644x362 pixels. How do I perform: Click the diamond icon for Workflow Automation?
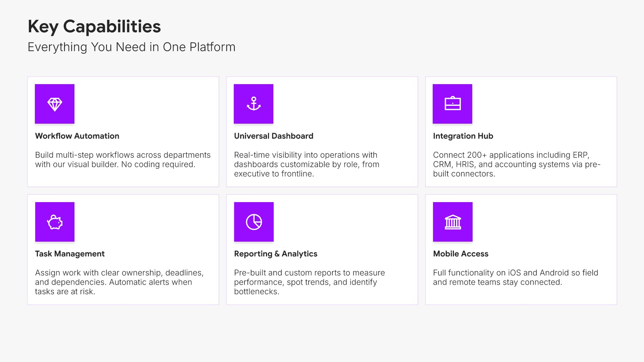pyautogui.click(x=55, y=104)
